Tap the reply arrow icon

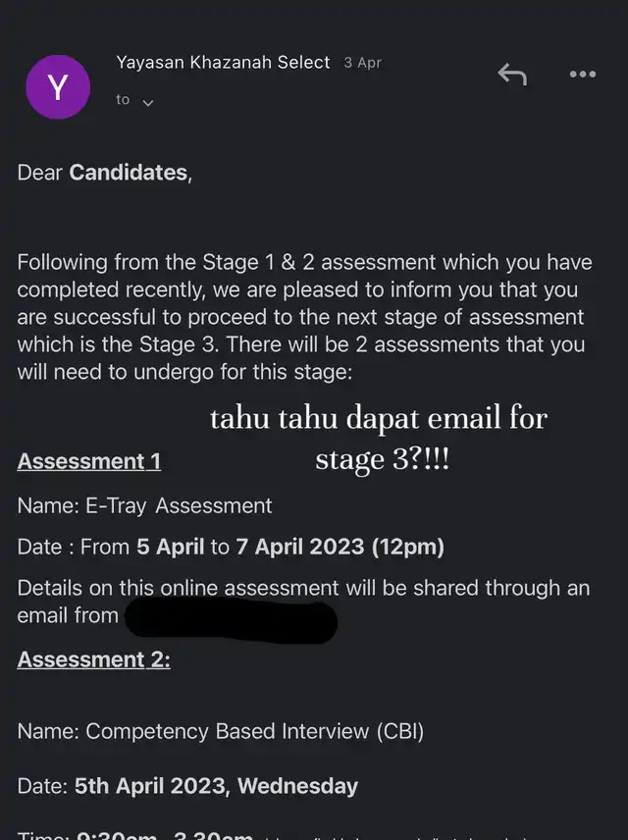pos(512,75)
